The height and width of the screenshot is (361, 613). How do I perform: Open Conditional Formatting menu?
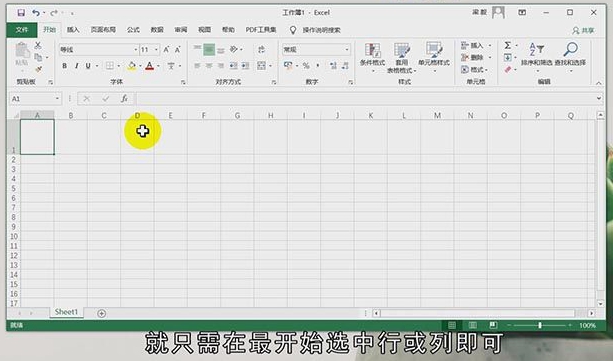pyautogui.click(x=373, y=57)
